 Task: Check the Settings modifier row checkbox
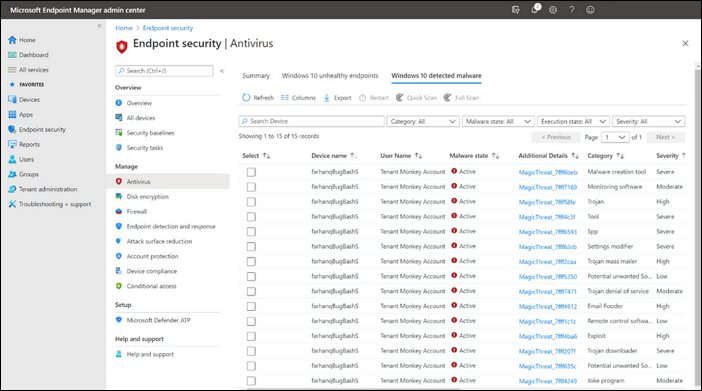point(251,247)
